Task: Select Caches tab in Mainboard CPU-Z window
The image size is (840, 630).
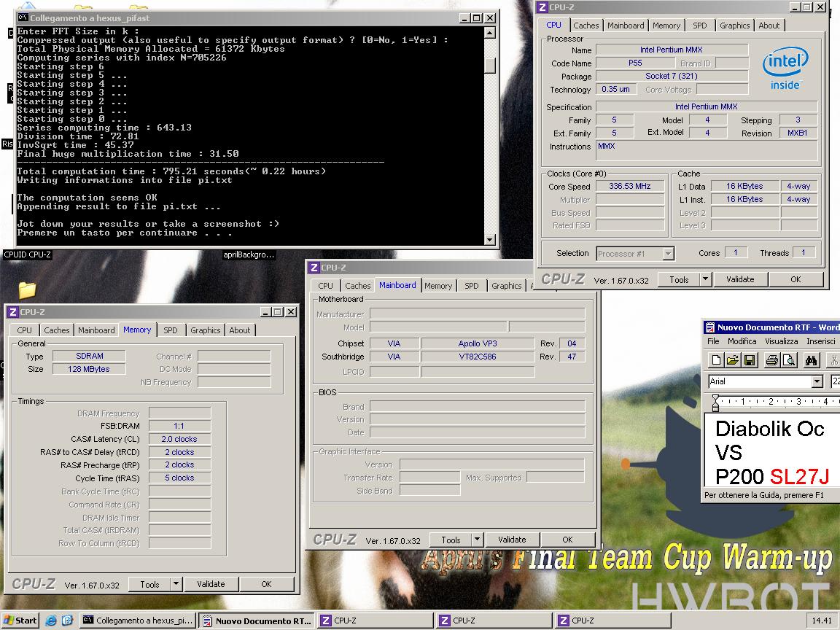Action: (x=357, y=286)
